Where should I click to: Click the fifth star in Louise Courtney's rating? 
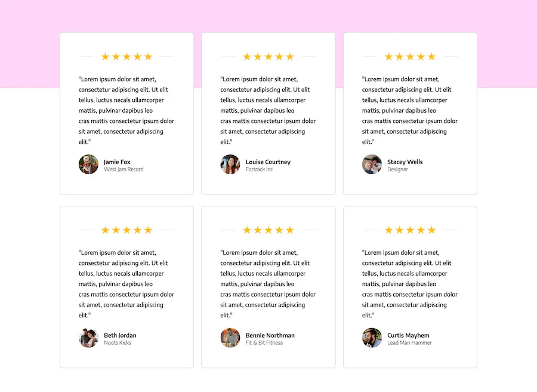tap(290, 57)
